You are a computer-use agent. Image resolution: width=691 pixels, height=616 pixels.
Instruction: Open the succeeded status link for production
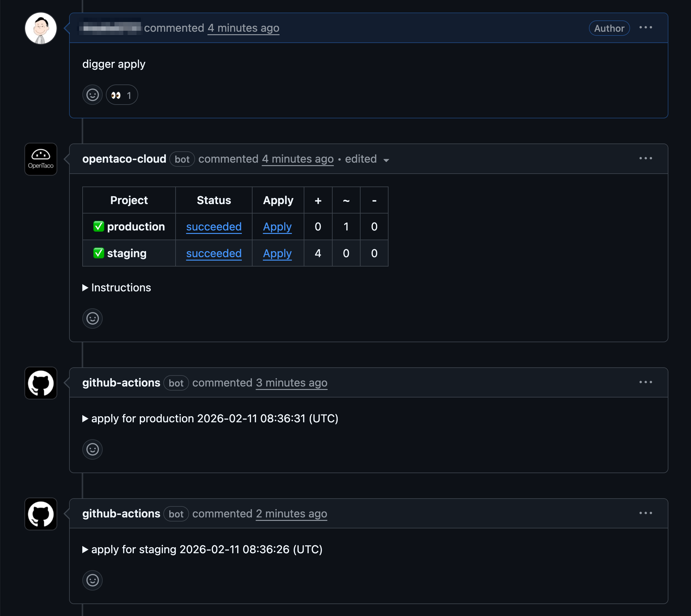click(x=213, y=226)
